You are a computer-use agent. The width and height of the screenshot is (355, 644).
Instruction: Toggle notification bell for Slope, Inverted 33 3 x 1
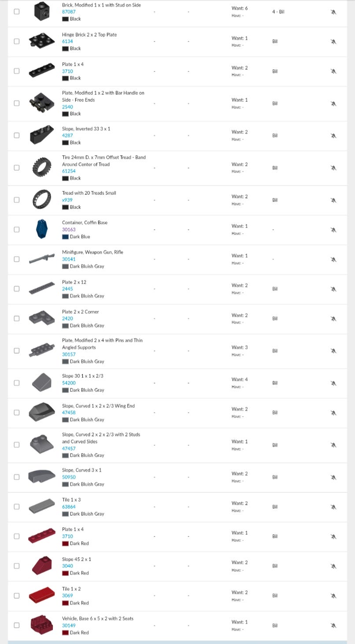[x=333, y=135]
